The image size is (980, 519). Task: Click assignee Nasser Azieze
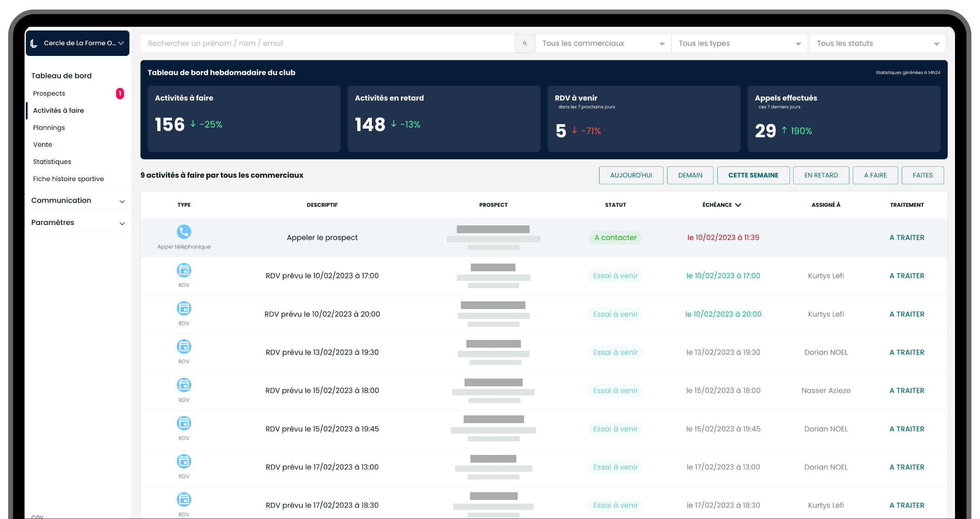pos(826,390)
